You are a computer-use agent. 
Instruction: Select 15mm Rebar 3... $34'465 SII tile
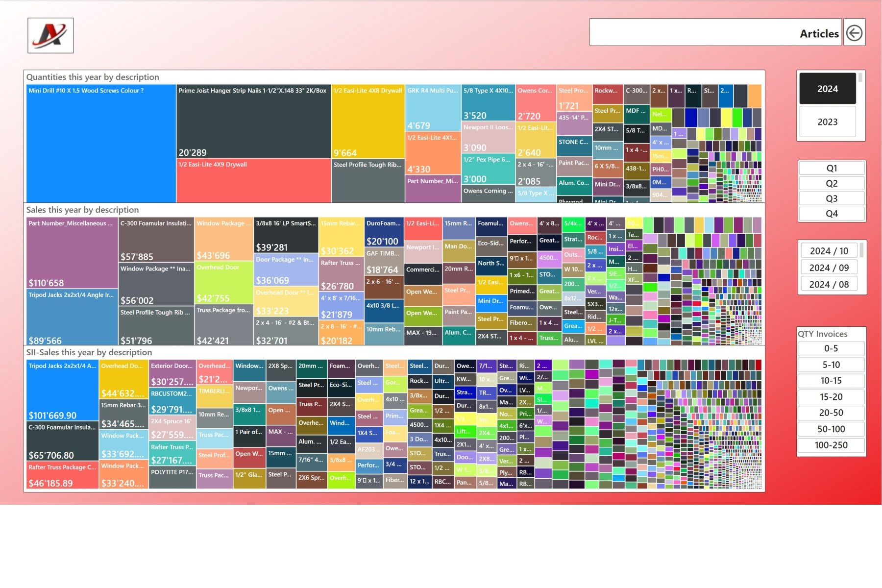point(123,415)
